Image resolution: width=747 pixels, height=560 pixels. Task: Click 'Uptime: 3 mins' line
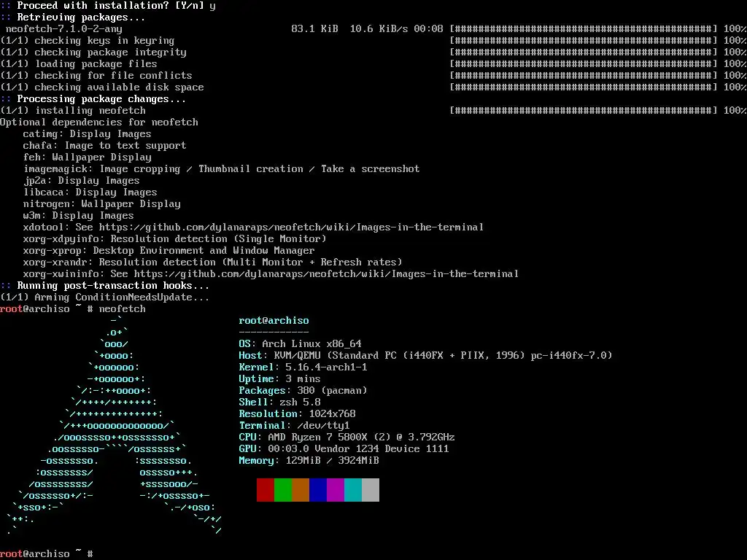tap(279, 379)
